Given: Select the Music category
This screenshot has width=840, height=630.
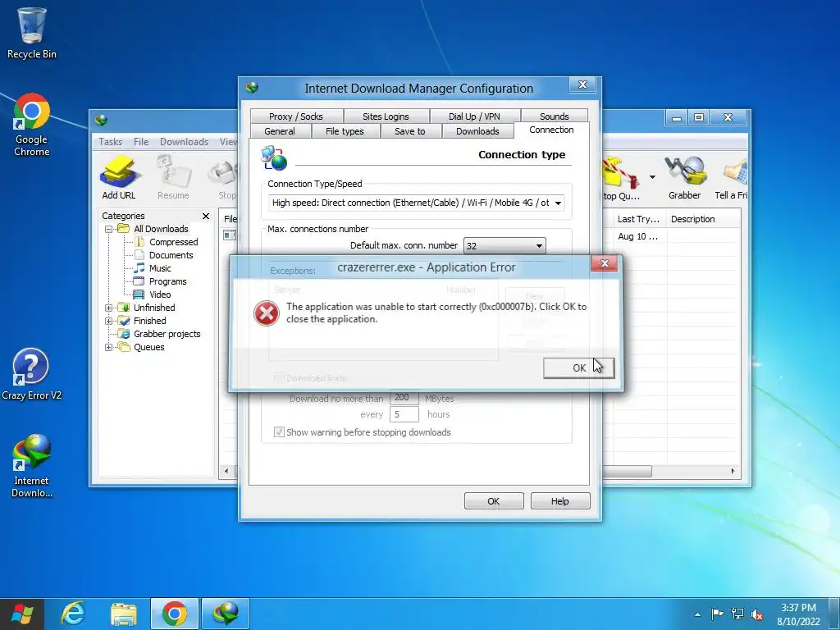Looking at the screenshot, I should (160, 268).
